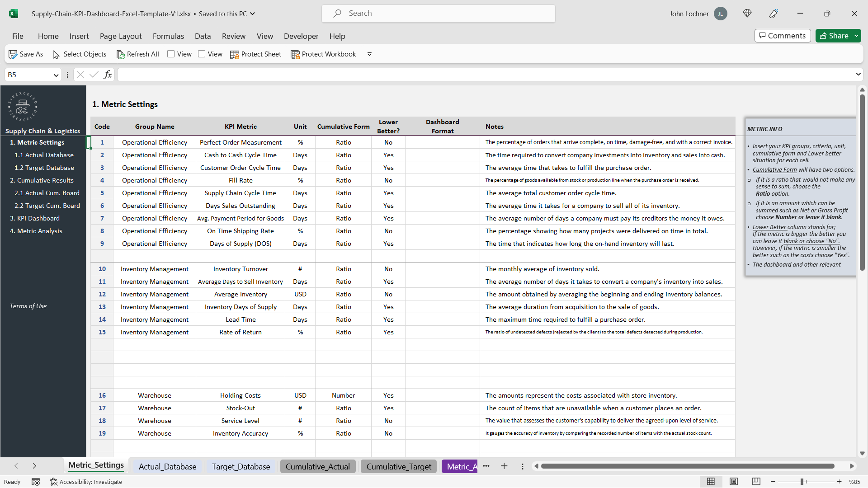Image resolution: width=868 pixels, height=488 pixels.
Task: Open the Accessibility Investigate status item
Action: [86, 482]
